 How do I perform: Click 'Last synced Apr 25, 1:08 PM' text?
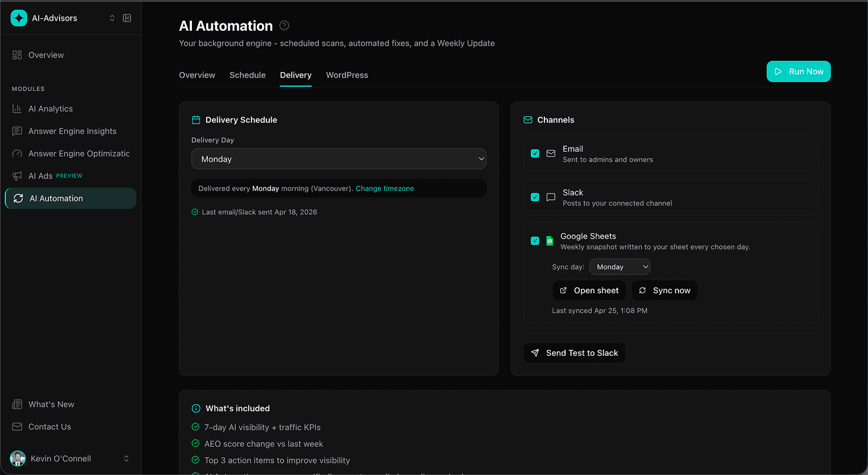coord(600,310)
